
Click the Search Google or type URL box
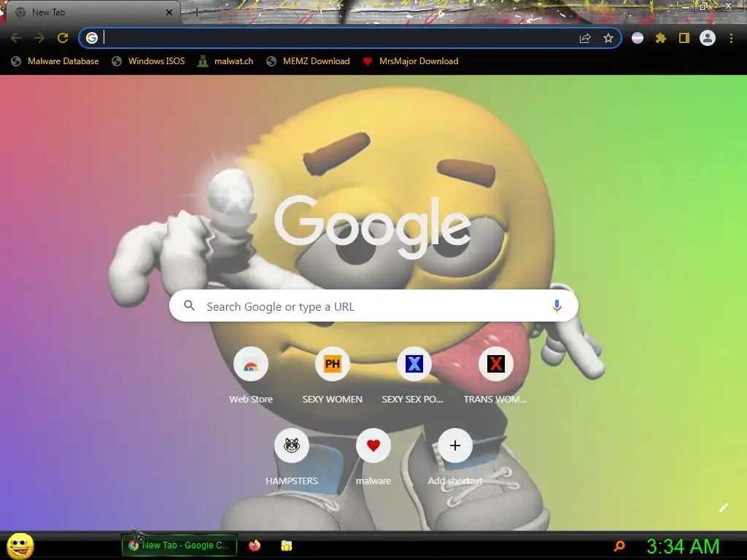coord(373,306)
